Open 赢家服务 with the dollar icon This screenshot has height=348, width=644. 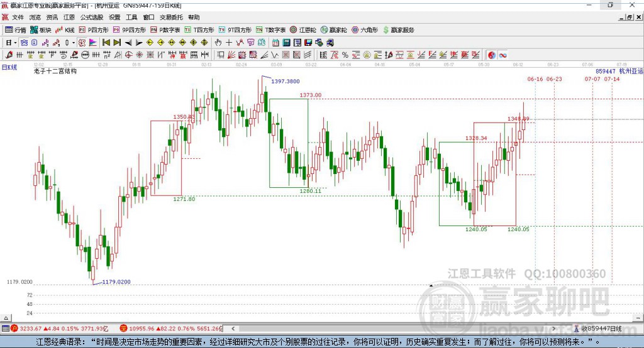tap(398, 30)
